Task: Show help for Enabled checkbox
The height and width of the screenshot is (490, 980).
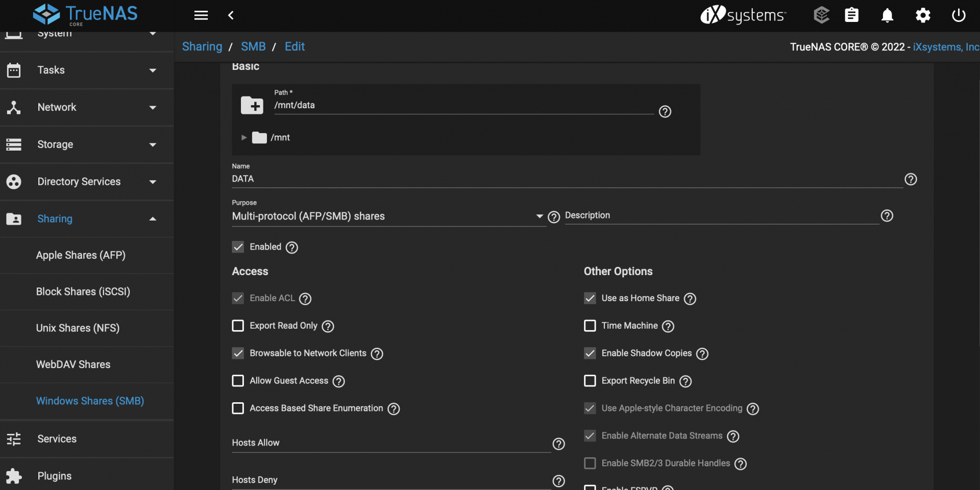Action: (291, 248)
